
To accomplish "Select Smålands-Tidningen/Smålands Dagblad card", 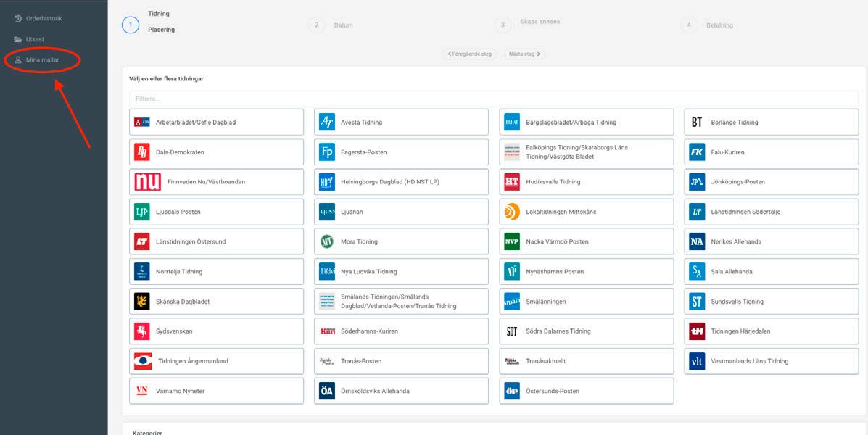I will click(x=401, y=302).
